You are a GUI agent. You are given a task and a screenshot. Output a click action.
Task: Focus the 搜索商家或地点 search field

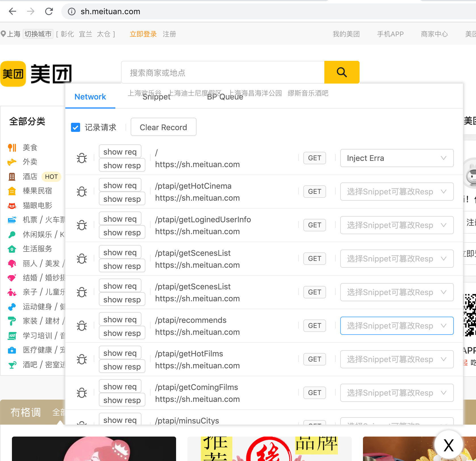tap(223, 73)
